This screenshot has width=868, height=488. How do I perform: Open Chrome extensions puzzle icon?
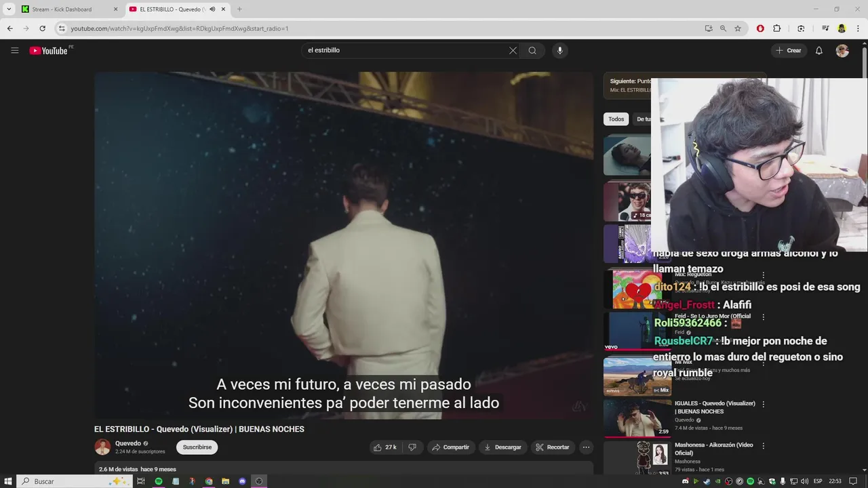click(x=777, y=28)
